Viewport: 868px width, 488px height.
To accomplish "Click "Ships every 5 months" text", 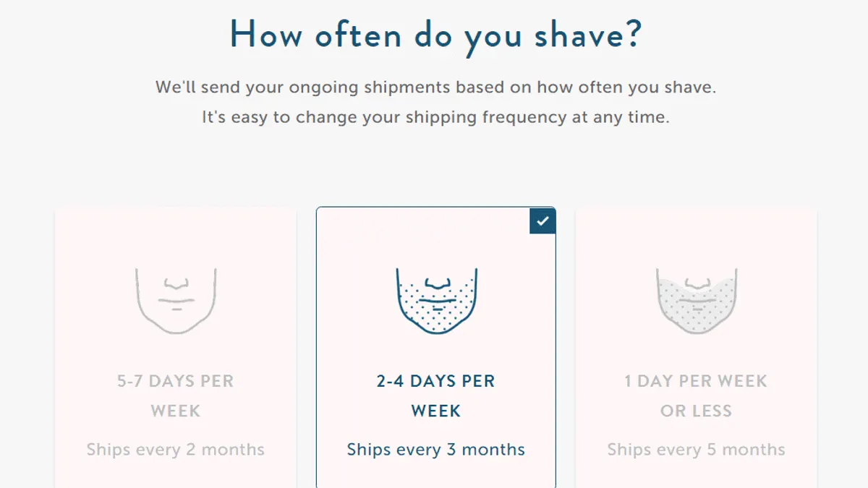I will click(x=697, y=450).
